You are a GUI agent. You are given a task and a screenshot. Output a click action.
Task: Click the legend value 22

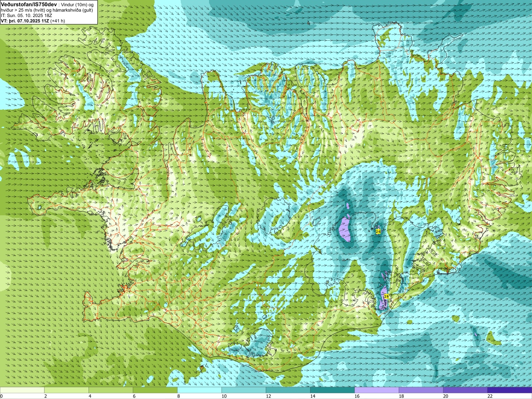click(x=490, y=396)
